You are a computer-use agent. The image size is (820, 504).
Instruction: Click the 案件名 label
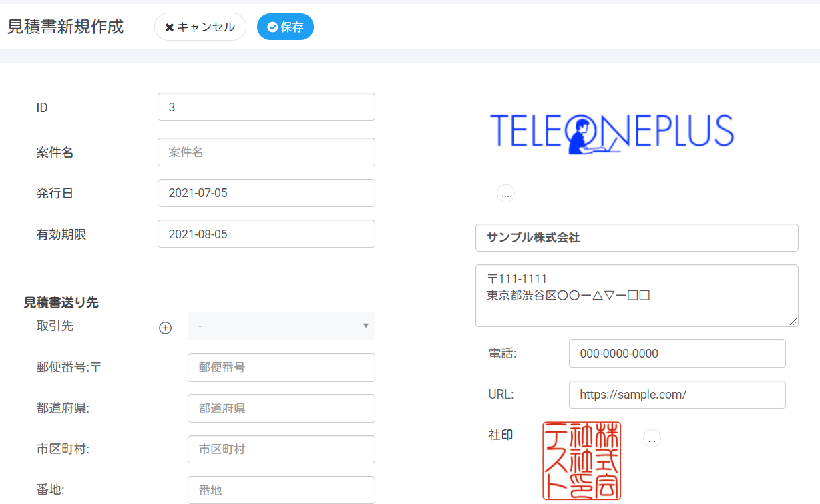pyautogui.click(x=55, y=152)
